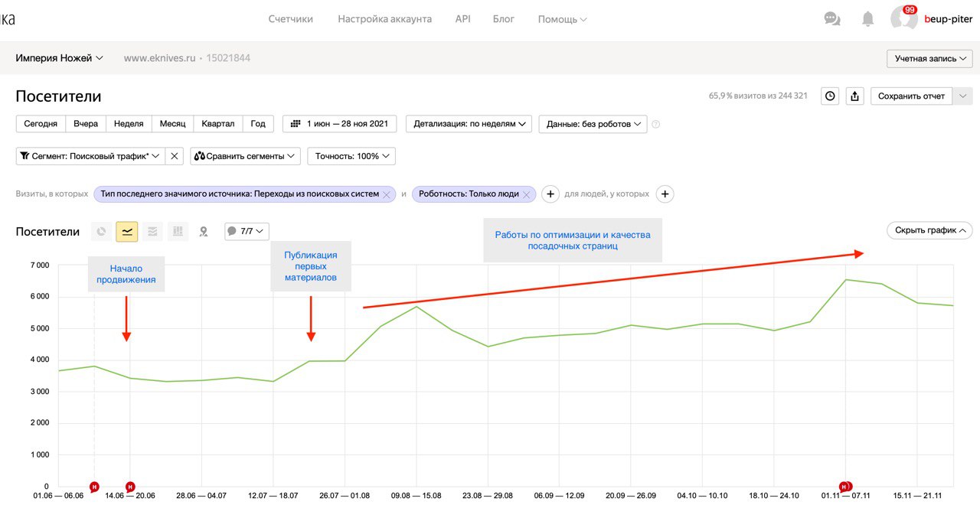This screenshot has height=521, width=980.
Task: Open Настройка аккаунта in navigation
Action: click(x=384, y=19)
